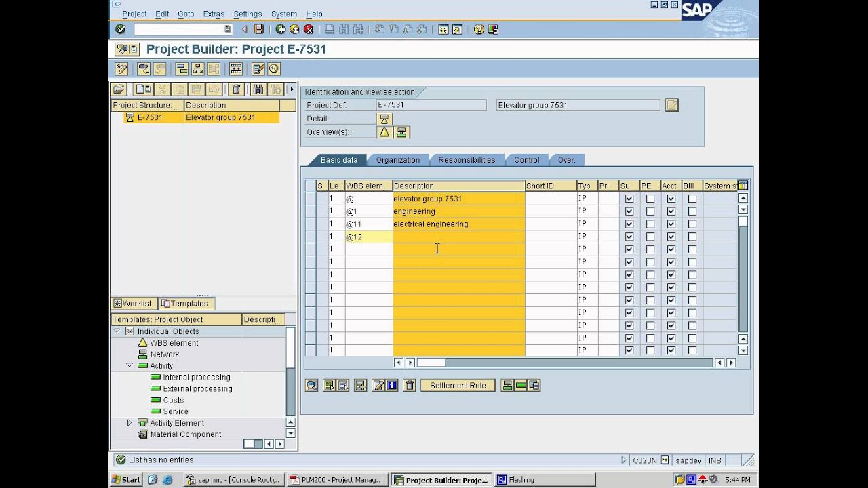This screenshot has height=488, width=868.
Task: Open the command field history dropdown
Action: 227,29
